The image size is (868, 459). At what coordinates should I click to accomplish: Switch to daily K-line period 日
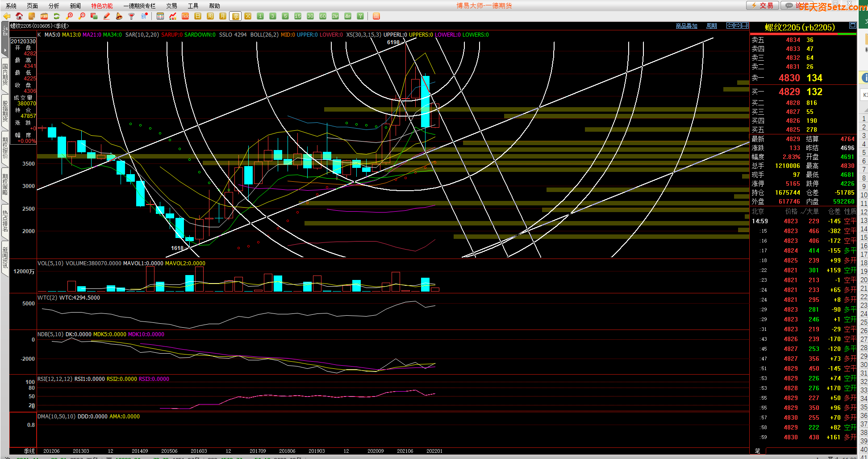[x=198, y=16]
